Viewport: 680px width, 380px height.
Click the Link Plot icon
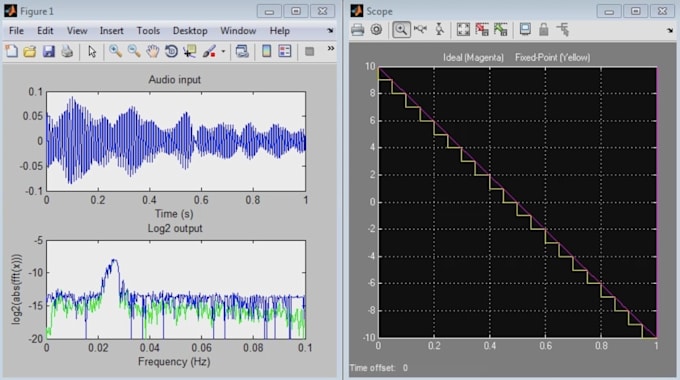coord(242,51)
